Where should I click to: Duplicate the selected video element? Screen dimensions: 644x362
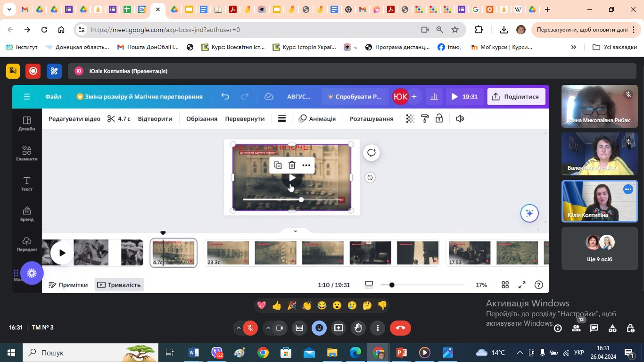point(278,165)
